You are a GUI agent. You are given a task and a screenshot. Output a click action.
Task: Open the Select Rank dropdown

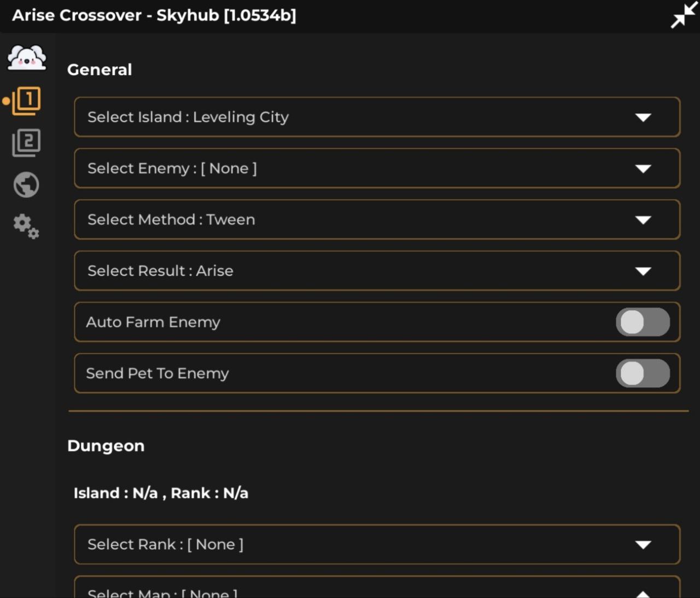[x=377, y=544]
